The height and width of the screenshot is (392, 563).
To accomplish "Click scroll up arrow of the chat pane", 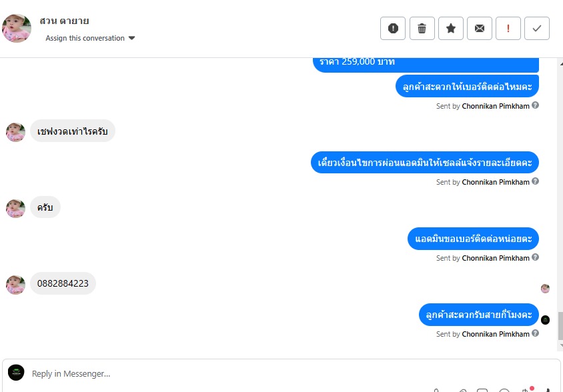I will click(x=561, y=63).
